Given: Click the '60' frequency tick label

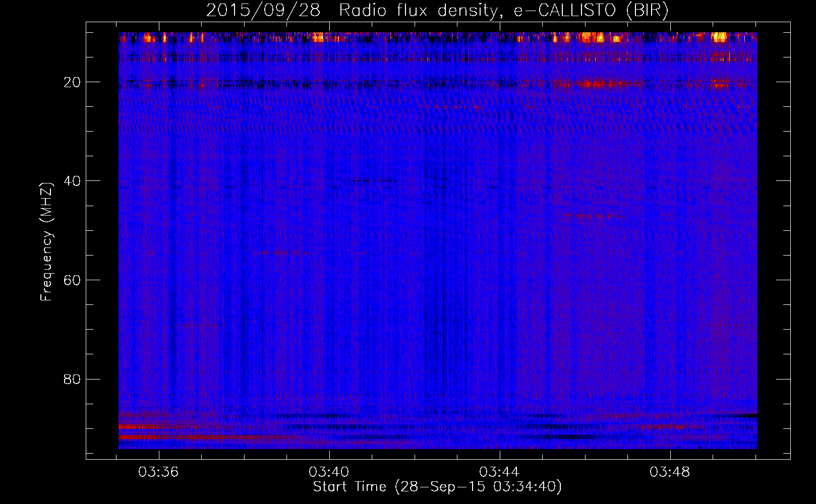Looking at the screenshot, I should pyautogui.click(x=73, y=280).
